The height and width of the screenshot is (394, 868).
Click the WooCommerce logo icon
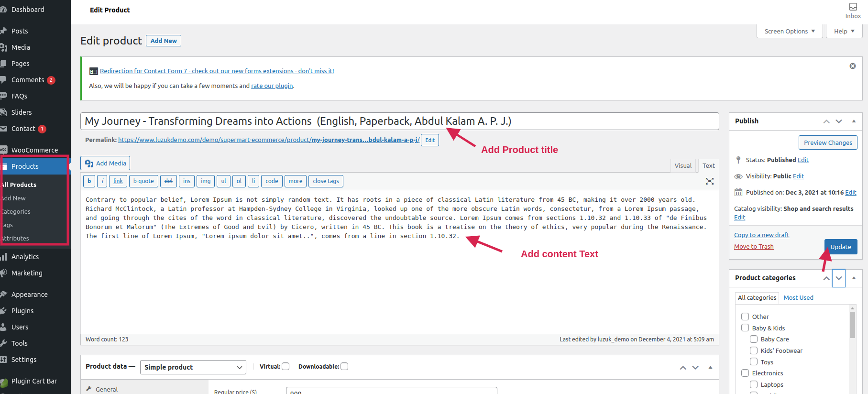point(3,150)
